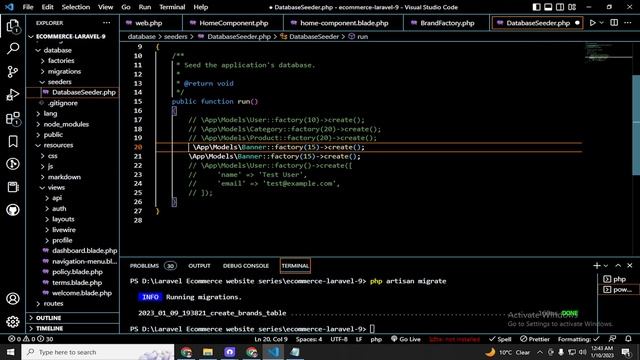Toggle the bottom panel layout icon

(548, 7)
